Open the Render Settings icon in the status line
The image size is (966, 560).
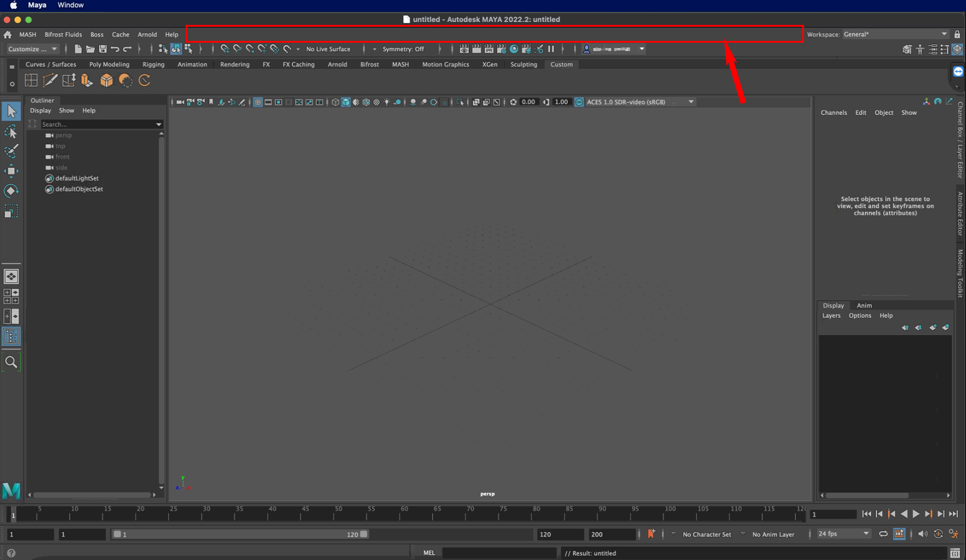coord(501,49)
